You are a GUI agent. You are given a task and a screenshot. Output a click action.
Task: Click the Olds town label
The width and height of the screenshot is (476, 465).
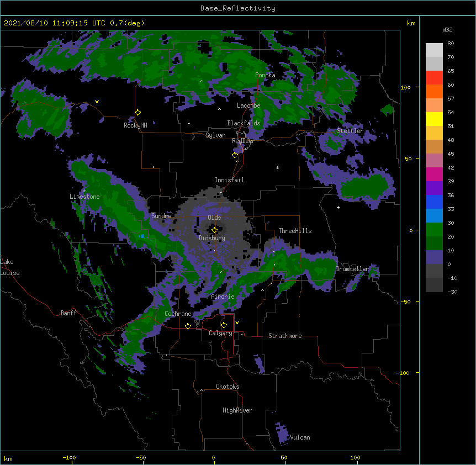pyautogui.click(x=214, y=218)
